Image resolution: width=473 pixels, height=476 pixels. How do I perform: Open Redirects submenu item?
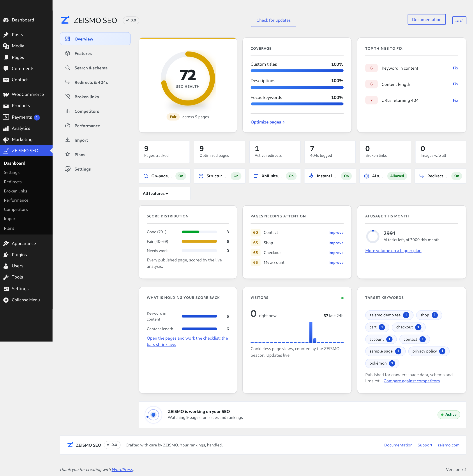[x=13, y=182]
